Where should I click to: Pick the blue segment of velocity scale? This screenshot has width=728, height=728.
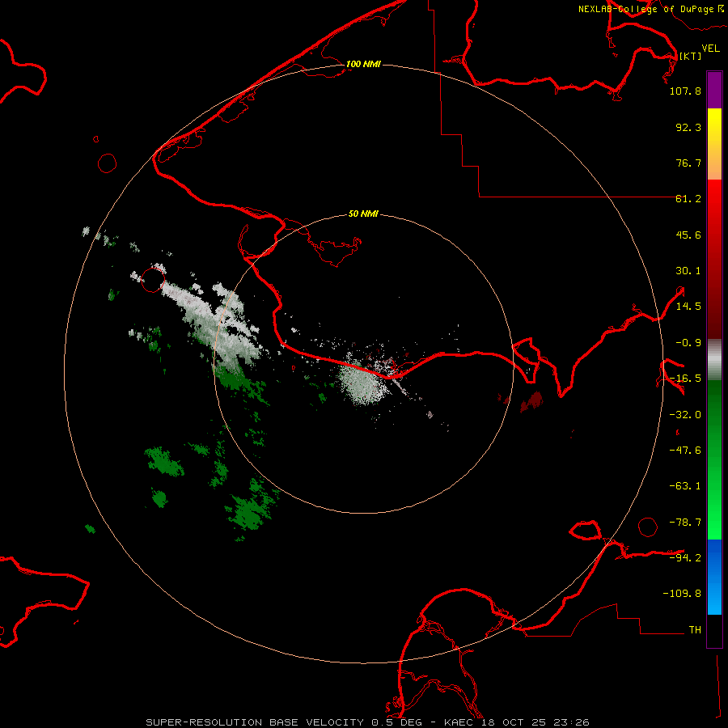pyautogui.click(x=714, y=577)
